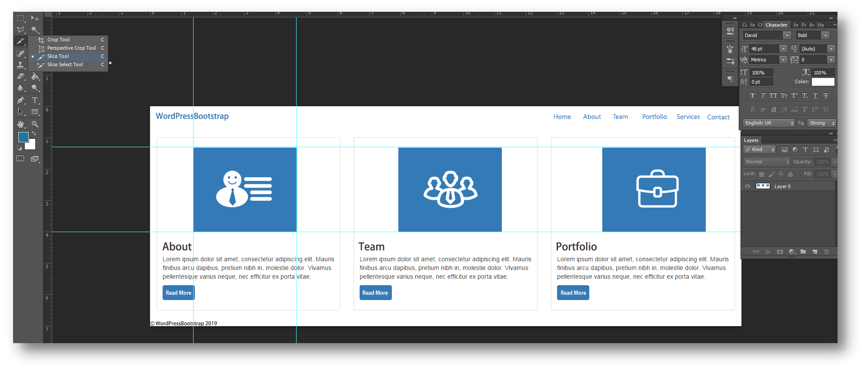Viewport: 868px width, 371px height.
Task: Hide Layer 0 with the eye icon
Action: tap(748, 186)
